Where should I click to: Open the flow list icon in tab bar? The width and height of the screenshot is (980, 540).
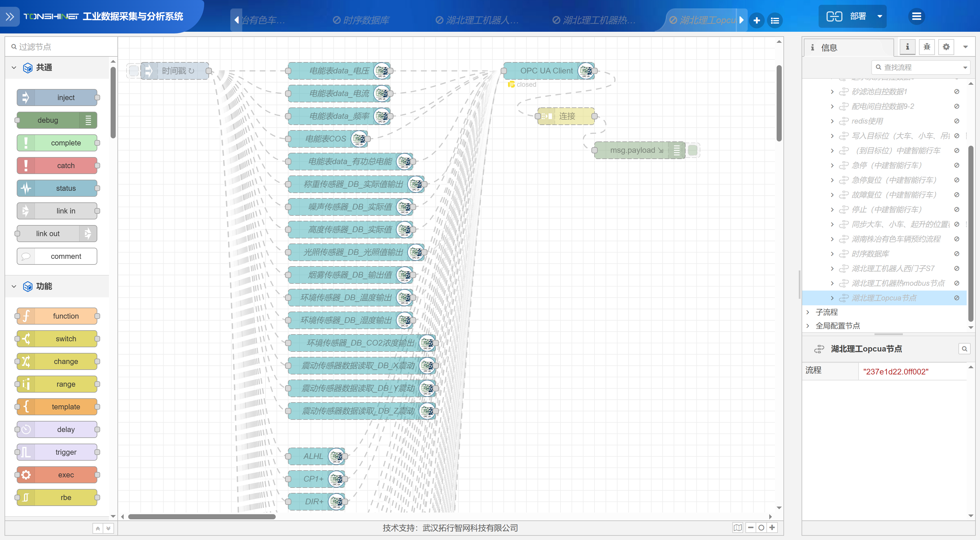pyautogui.click(x=775, y=20)
